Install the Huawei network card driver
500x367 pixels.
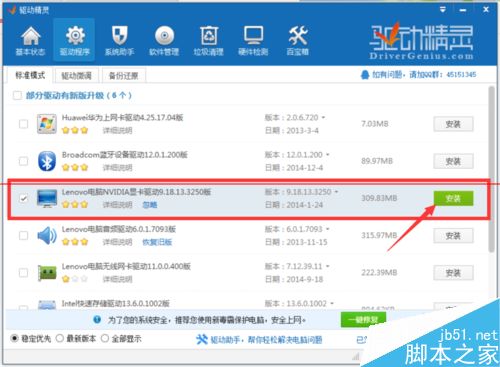pyautogui.click(x=453, y=124)
